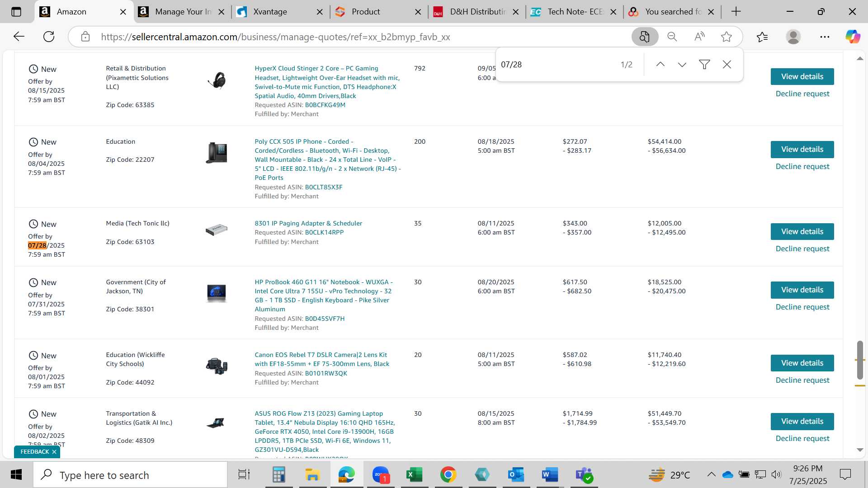Open a new browser tab
Image resolution: width=868 pixels, height=488 pixels.
pos(736,12)
